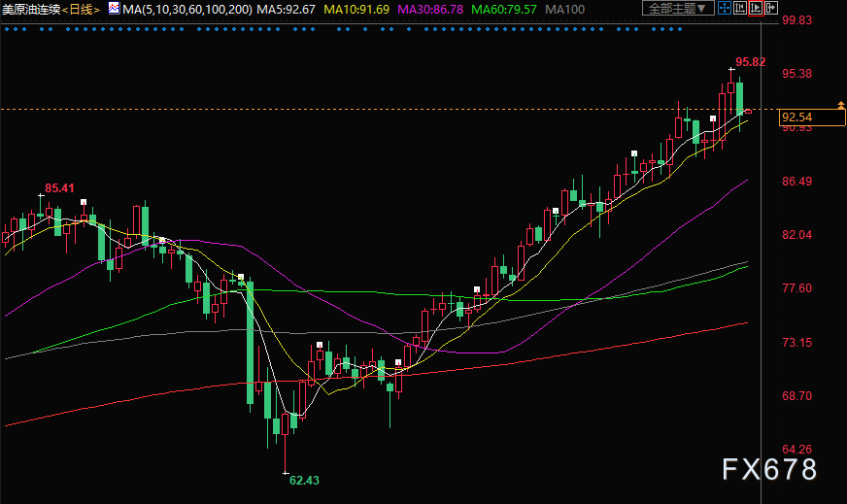Click the 64.26 axis value
847x504 pixels.
pyautogui.click(x=796, y=449)
